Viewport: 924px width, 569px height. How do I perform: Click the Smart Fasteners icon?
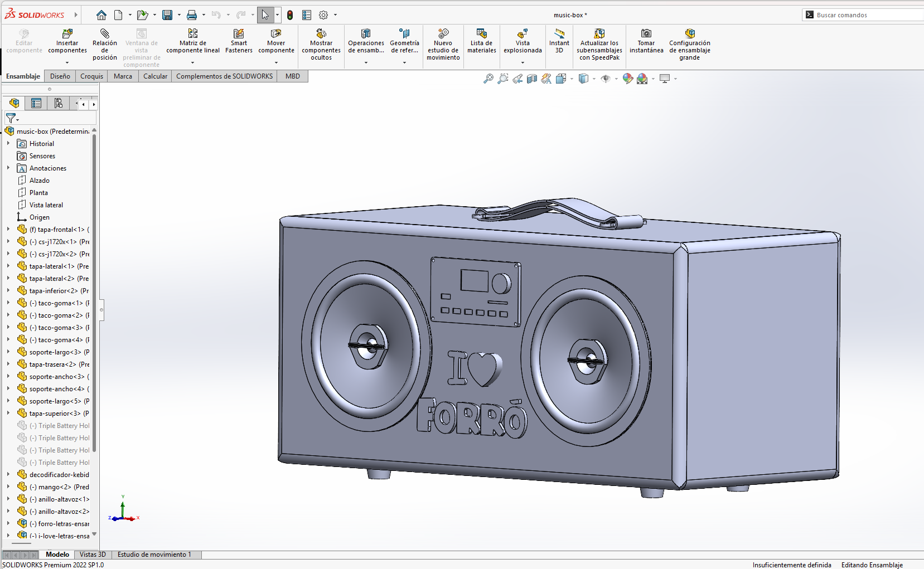239,34
